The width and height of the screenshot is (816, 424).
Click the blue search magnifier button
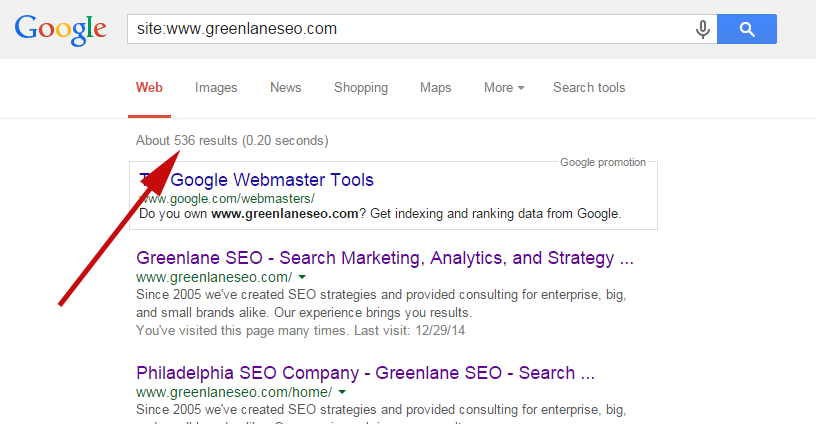click(747, 29)
